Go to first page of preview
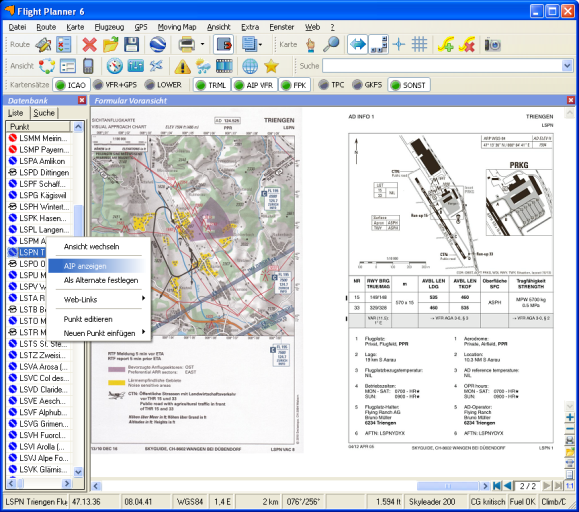The image size is (579, 512). 497,486
